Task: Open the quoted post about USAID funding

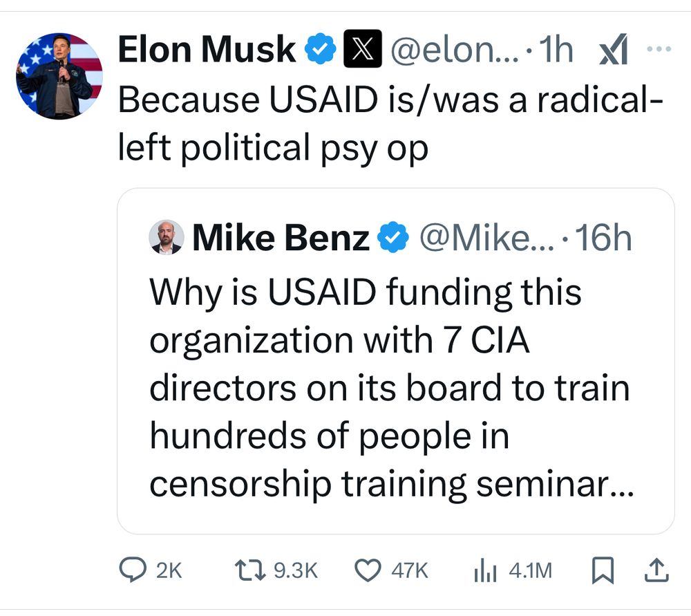Action: pyautogui.click(x=396, y=361)
